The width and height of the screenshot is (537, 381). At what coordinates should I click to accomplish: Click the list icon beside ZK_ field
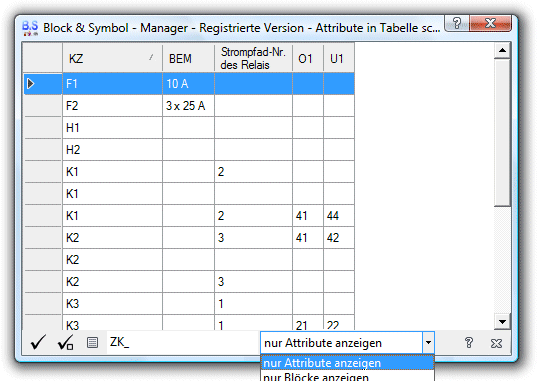click(x=92, y=342)
